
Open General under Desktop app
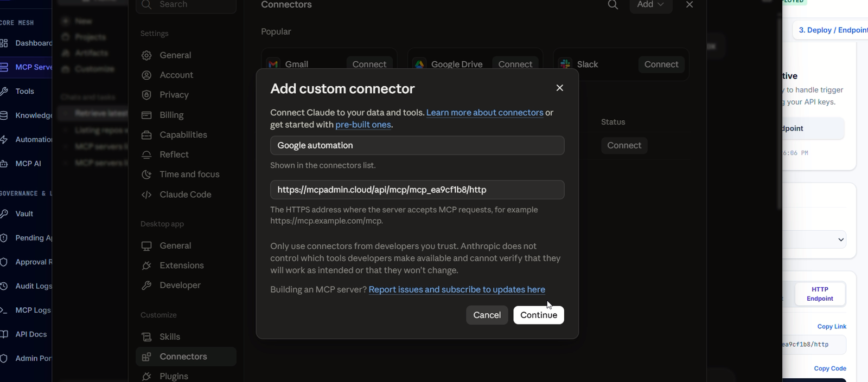186,245
